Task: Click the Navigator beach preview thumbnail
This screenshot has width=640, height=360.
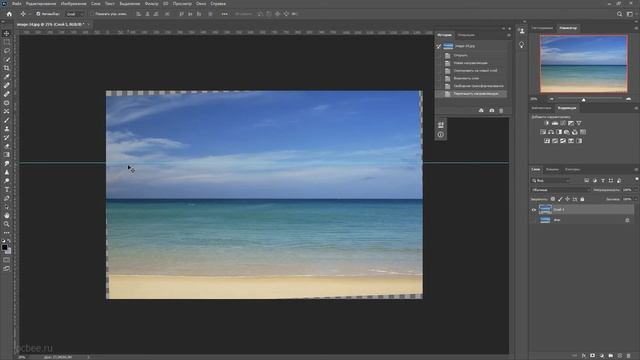Action: [x=584, y=64]
